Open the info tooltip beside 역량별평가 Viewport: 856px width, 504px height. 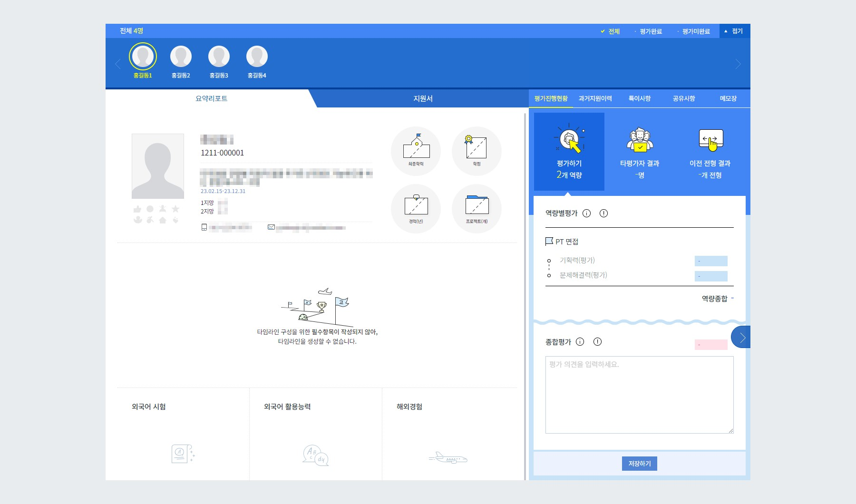click(x=587, y=213)
